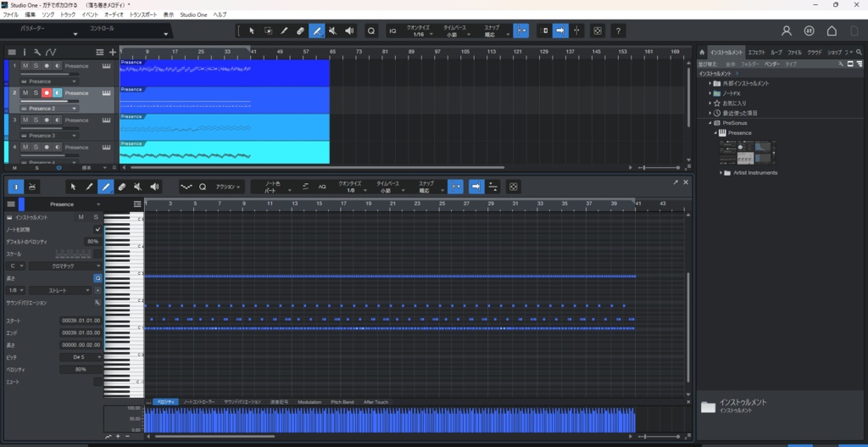Click the arrangement horizontal zoom slider
868x447 pixels.
[659, 167]
